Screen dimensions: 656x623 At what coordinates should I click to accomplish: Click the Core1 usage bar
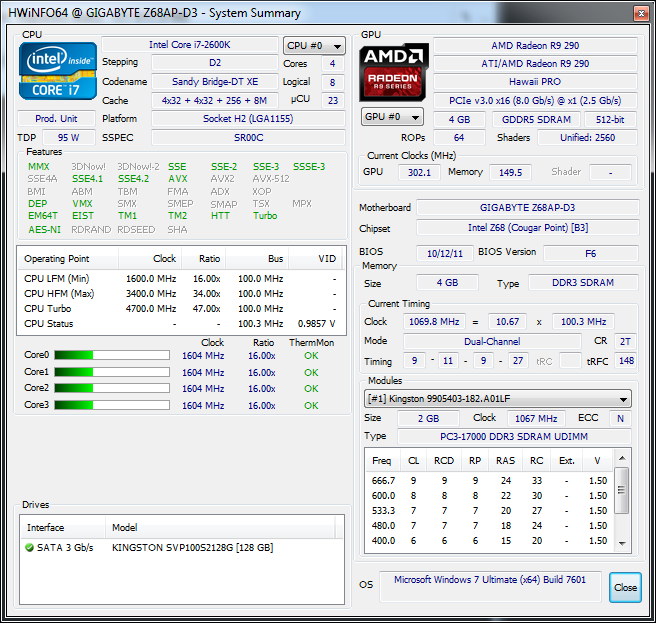(x=112, y=372)
